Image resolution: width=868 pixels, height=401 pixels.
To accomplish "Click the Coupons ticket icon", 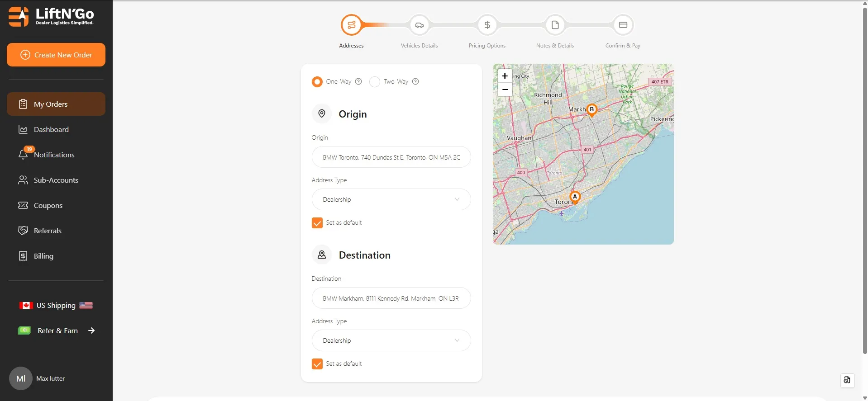I will coord(23,205).
